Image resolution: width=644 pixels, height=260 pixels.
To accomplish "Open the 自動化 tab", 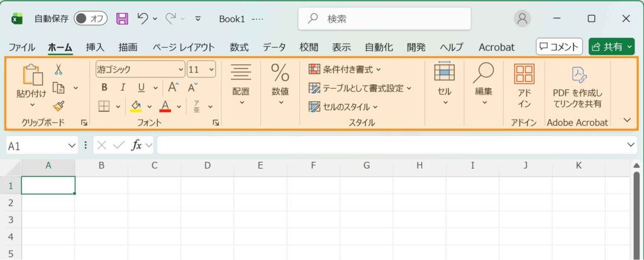I will tap(379, 47).
